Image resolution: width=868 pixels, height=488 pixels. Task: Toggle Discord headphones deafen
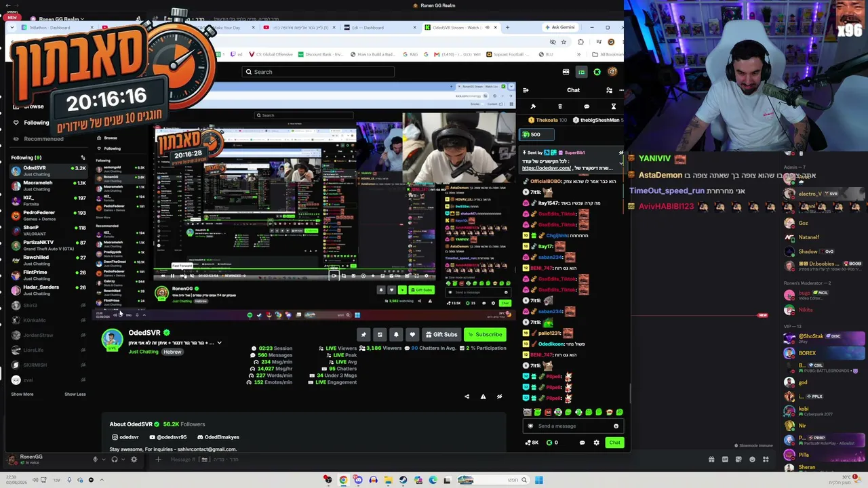[x=114, y=460]
